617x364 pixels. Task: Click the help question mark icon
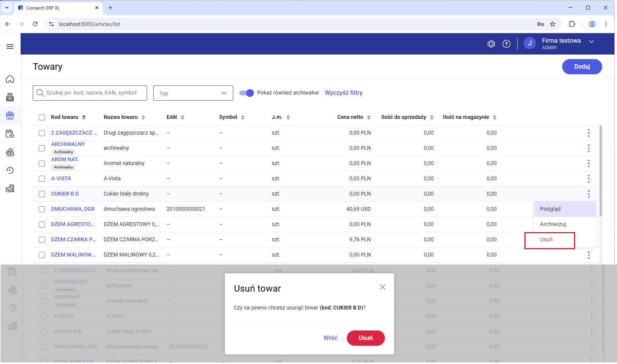(x=506, y=44)
